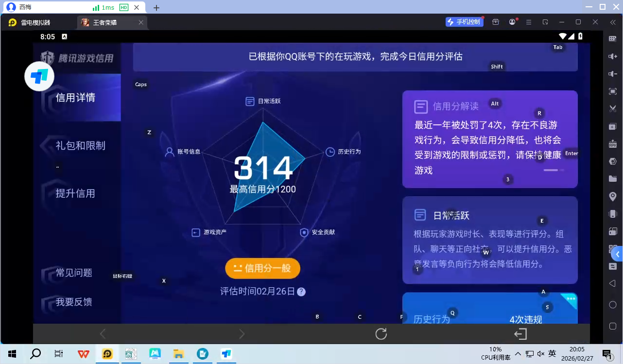
Task: Open the virtual location (GPS) tool
Action: [x=613, y=196]
